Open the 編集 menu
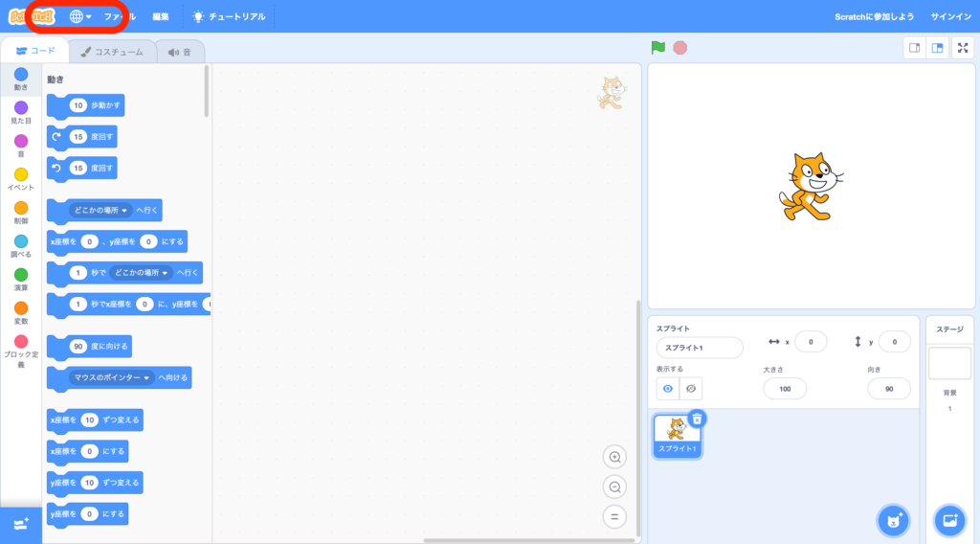 [160, 16]
